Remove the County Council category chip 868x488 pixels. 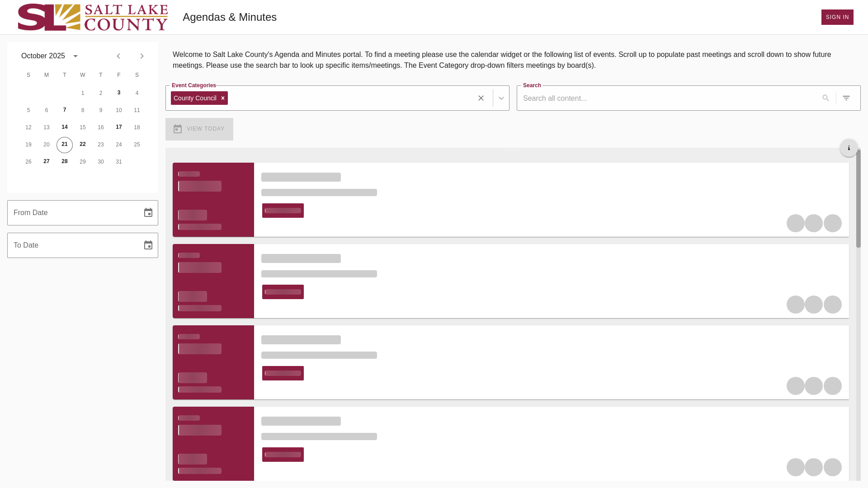[223, 98]
